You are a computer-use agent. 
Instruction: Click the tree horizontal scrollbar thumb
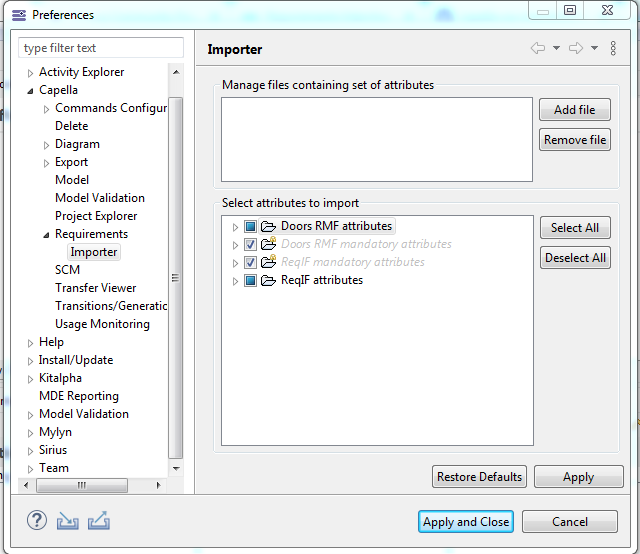coord(82,485)
